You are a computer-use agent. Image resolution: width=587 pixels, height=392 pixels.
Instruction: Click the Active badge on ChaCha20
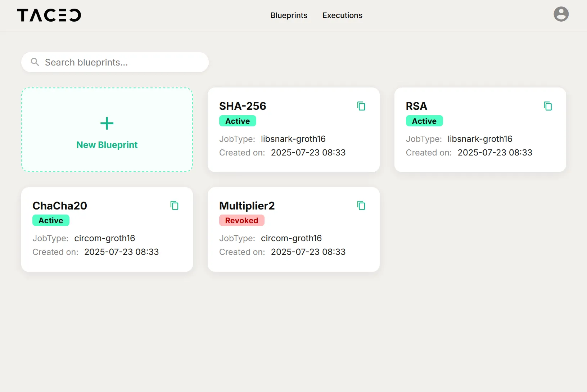point(51,220)
